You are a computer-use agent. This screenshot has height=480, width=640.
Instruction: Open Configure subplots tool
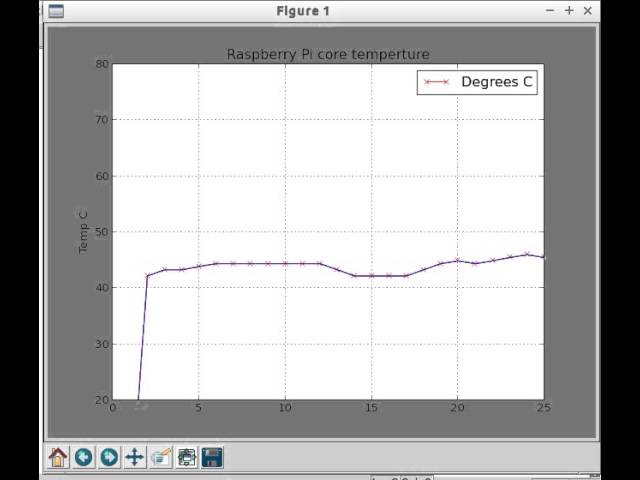[187, 457]
